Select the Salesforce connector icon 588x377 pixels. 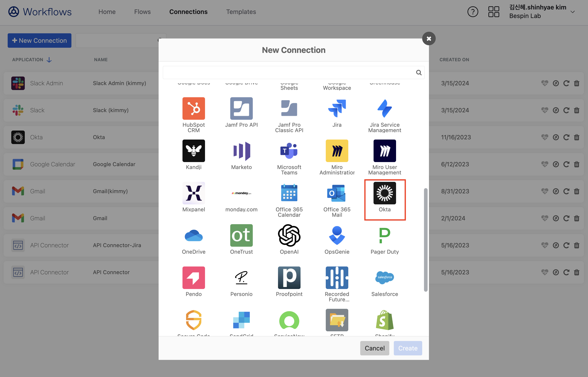[384, 278]
